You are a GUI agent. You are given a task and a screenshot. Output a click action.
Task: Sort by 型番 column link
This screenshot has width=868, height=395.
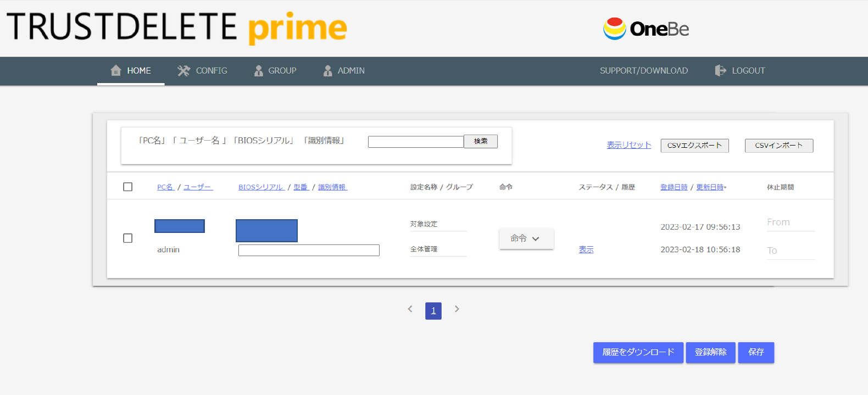click(x=301, y=187)
